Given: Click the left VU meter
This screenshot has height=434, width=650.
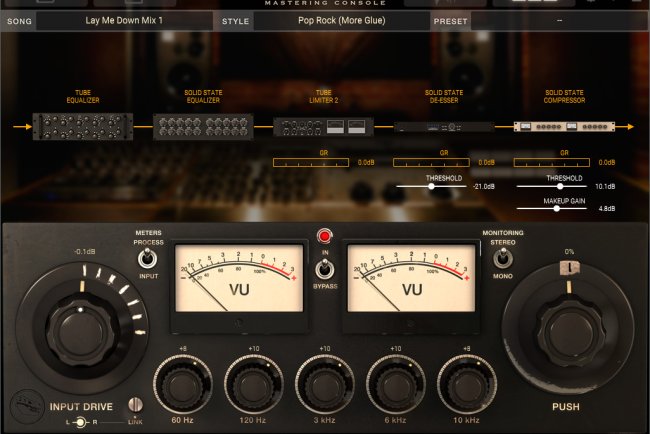Looking at the screenshot, I should 239,278.
